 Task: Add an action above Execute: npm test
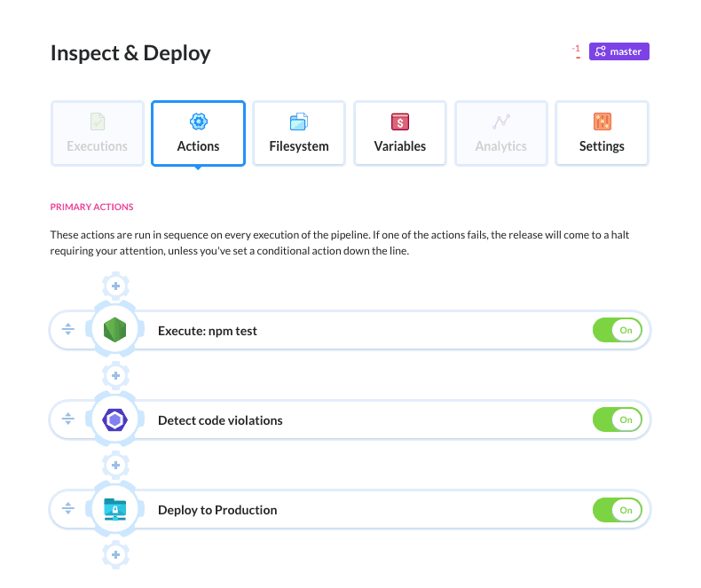[x=116, y=286]
